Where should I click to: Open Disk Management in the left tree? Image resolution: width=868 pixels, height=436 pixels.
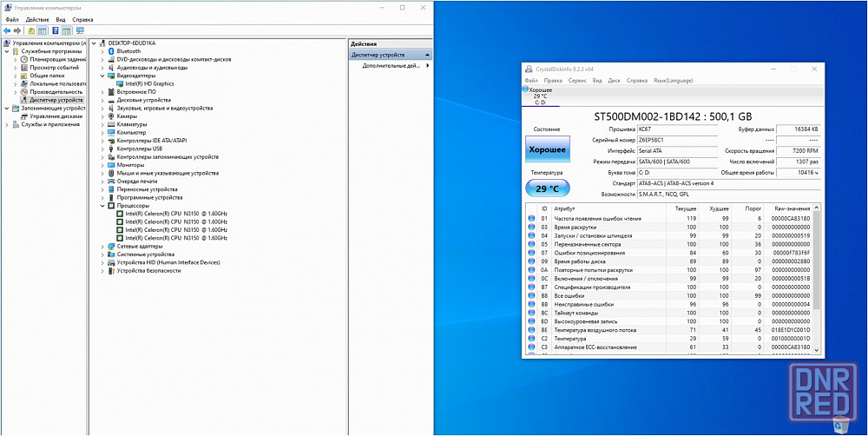[x=56, y=116]
